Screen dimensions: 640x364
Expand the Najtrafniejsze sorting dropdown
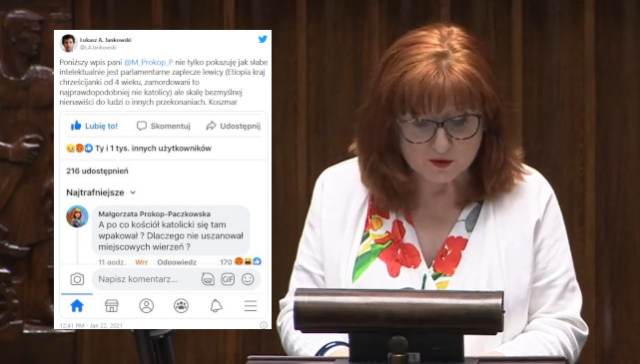[101, 192]
